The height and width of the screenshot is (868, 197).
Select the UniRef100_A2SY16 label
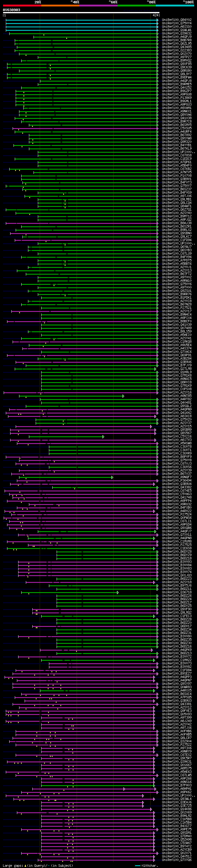[x=177, y=393]
